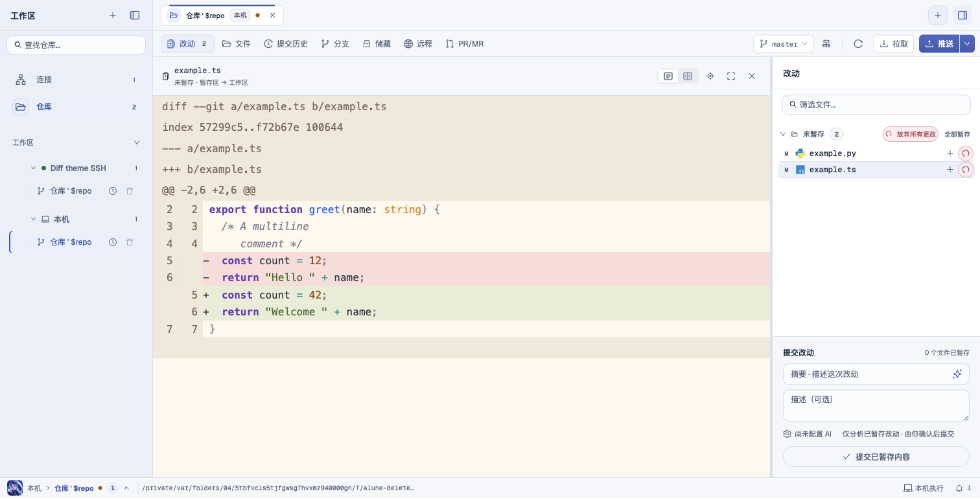Viewport: 980px width, 498px height.
Task: Collapse the 本机 group
Action: (34, 219)
